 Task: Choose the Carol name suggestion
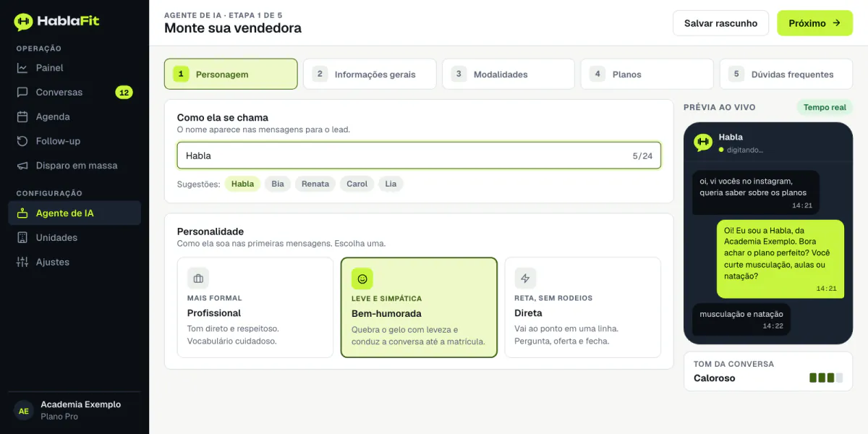pos(357,184)
